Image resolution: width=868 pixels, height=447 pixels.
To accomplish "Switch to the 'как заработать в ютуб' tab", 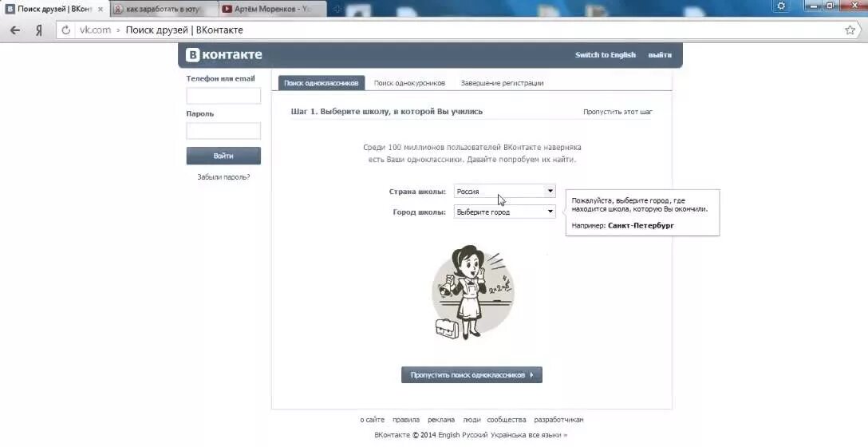I will 164,10.
